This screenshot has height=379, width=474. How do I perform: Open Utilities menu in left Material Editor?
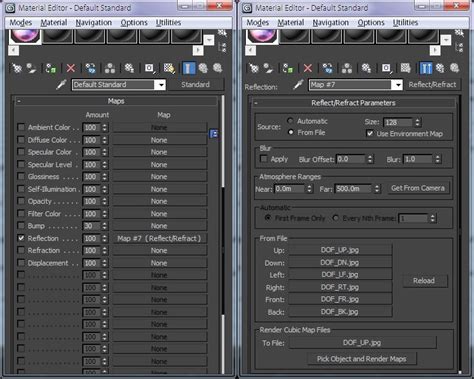[x=168, y=22]
